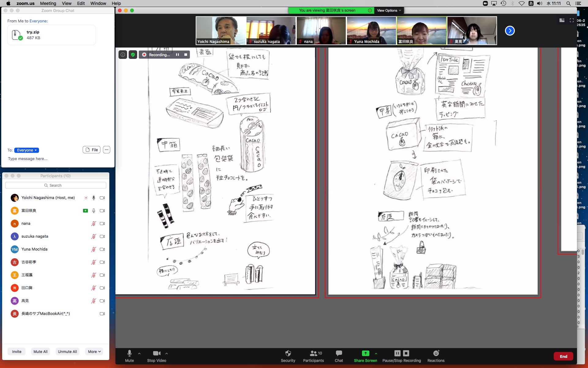Image resolution: width=588 pixels, height=368 pixels.
Task: Click the participants Search field
Action: (x=56, y=185)
